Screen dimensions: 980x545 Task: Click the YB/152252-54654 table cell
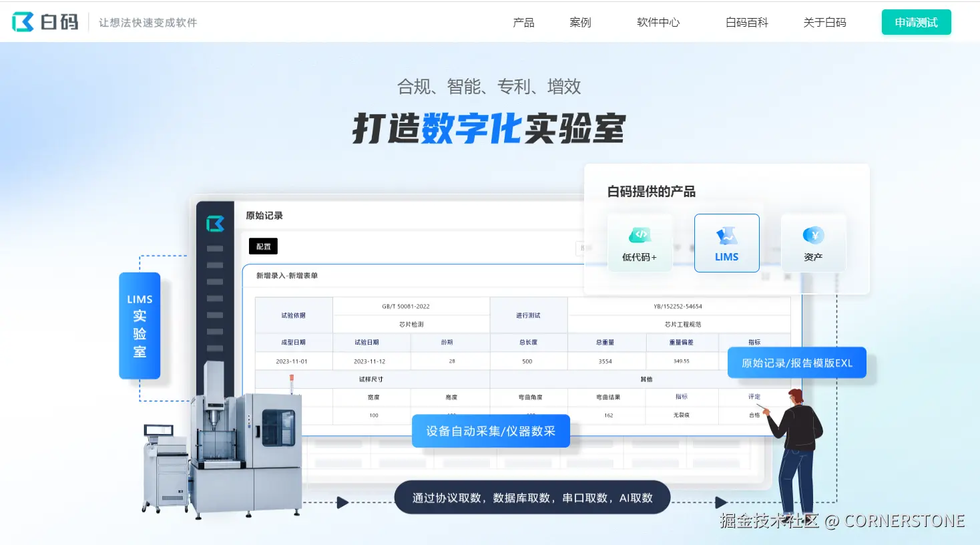point(678,307)
